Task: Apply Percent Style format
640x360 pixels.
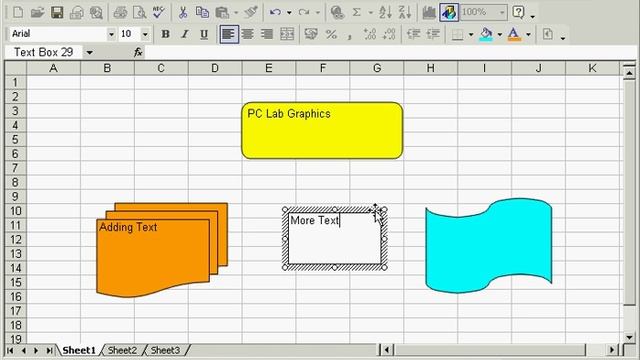Action: coord(331,34)
